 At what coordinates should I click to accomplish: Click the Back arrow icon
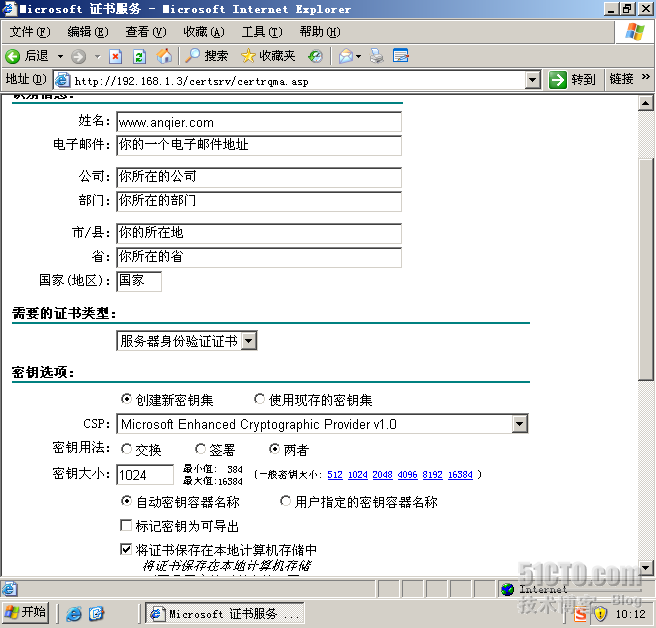13,56
